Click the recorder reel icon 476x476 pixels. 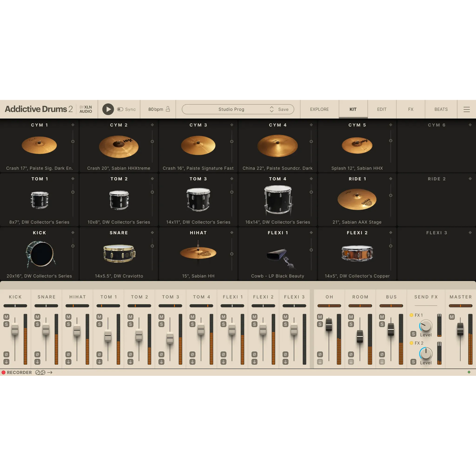[40, 372]
